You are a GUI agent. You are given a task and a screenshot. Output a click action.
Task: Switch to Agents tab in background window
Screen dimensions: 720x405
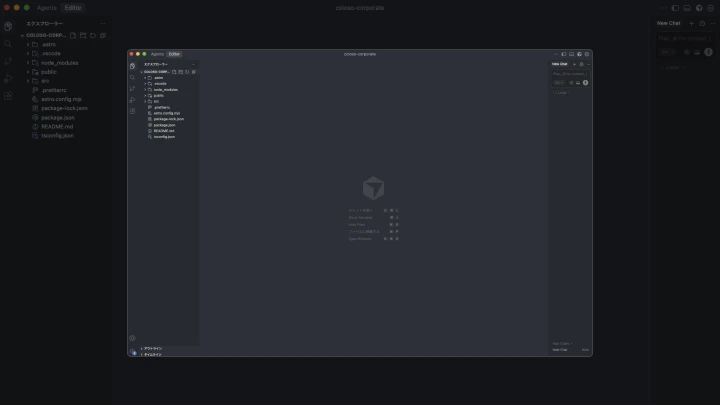[x=47, y=8]
